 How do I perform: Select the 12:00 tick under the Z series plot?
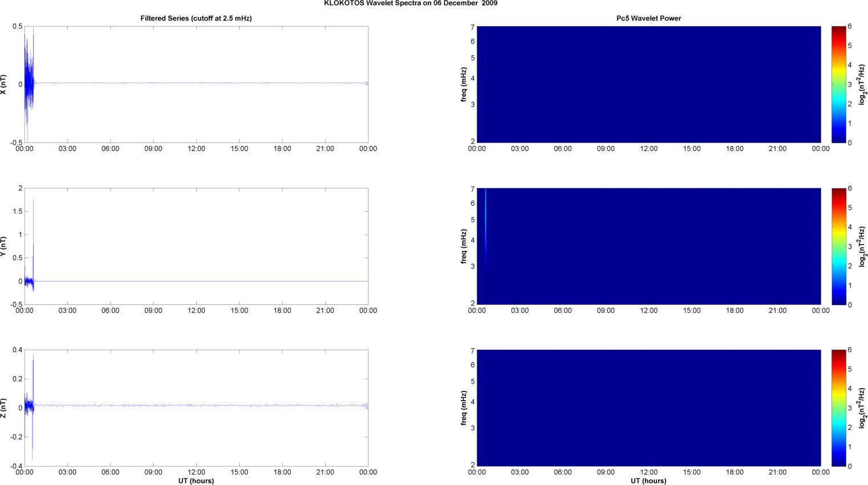(196, 472)
